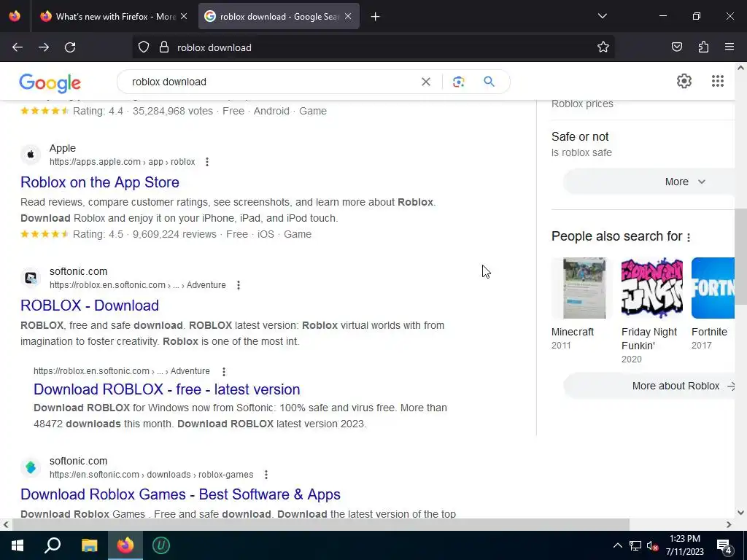Open File Explorer from taskbar
747x560 pixels.
point(89,545)
